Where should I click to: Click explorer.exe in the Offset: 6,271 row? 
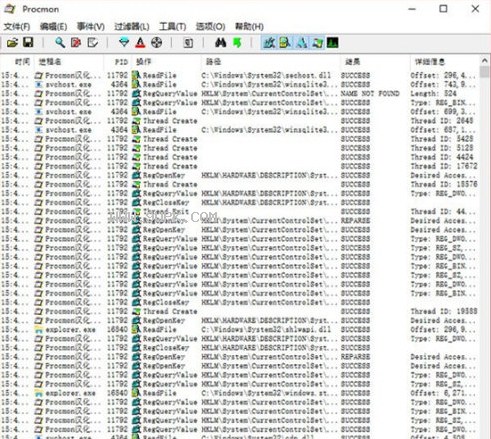pos(70,393)
